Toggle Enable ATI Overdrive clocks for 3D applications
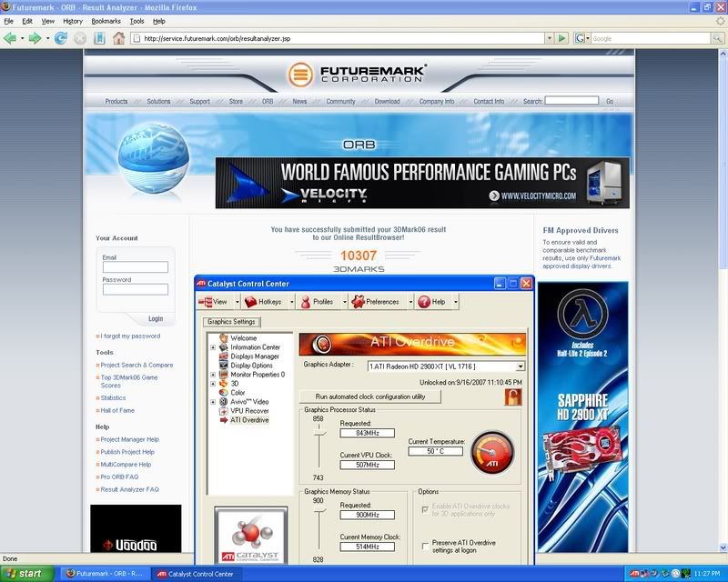Image resolution: width=728 pixels, height=582 pixels. pos(425,509)
